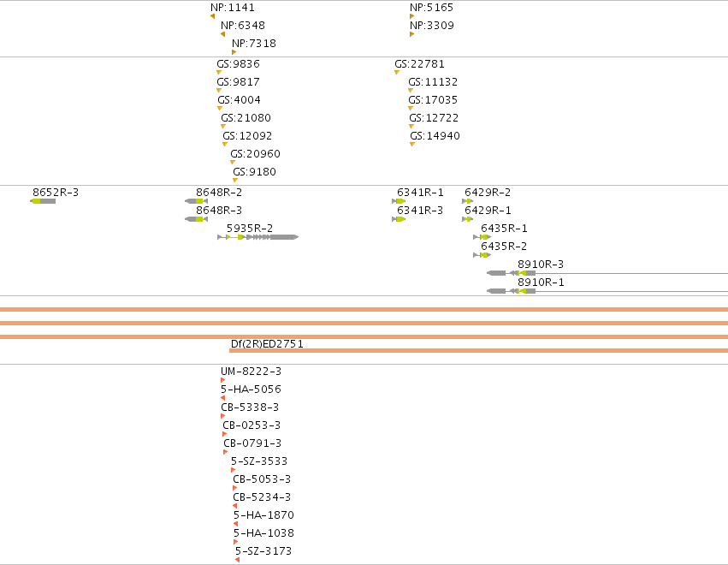Image resolution: width=728 pixels, height=565 pixels.
Task: Click the red arrow under UM-8222-3
Action: tap(223, 380)
